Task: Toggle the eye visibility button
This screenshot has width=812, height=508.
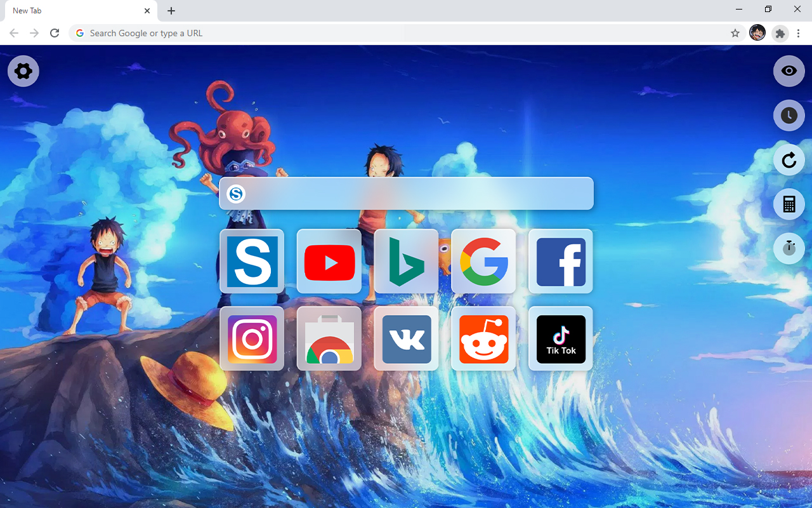Action: click(789, 70)
